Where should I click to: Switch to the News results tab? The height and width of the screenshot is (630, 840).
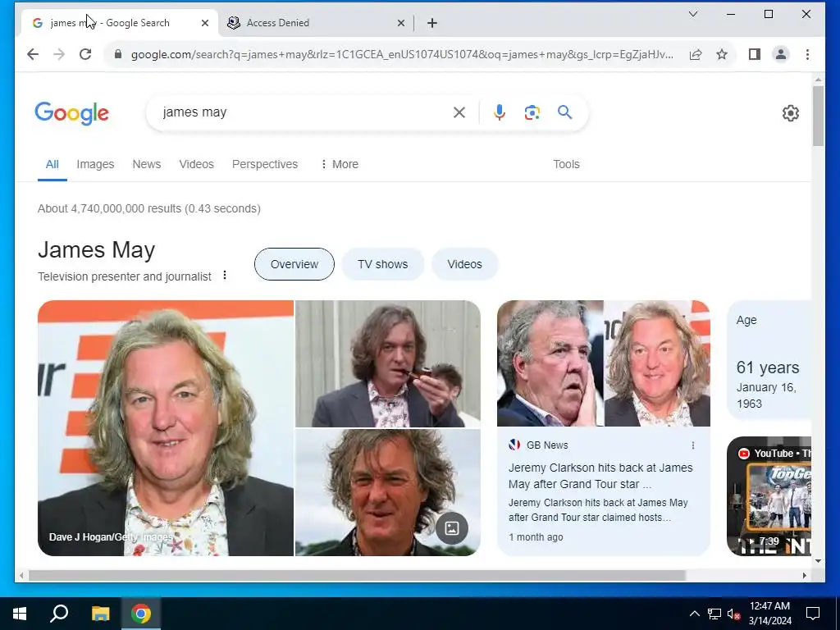(147, 164)
